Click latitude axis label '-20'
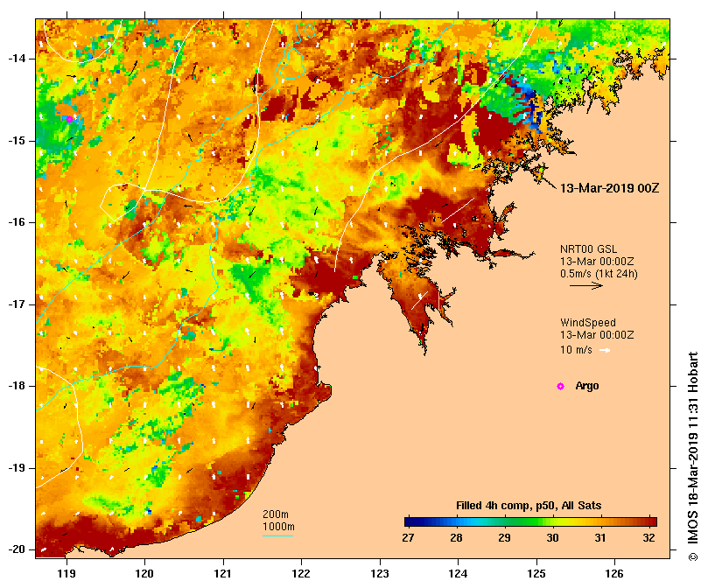This screenshot has height=588, width=708. pyautogui.click(x=17, y=549)
